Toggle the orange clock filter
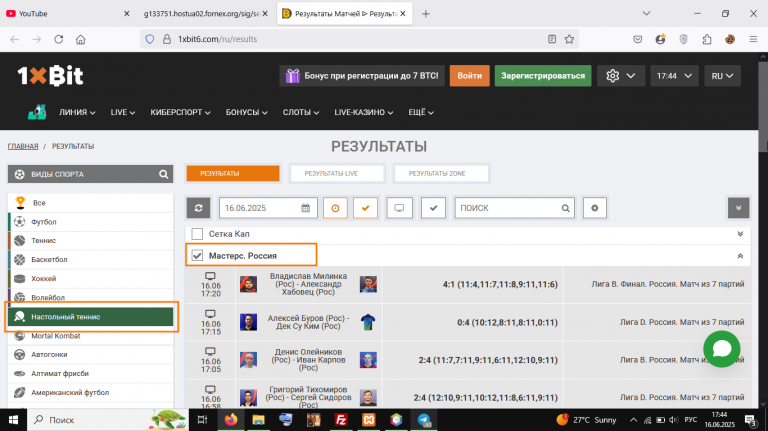Screen dimensions: 768x431 coord(336,208)
